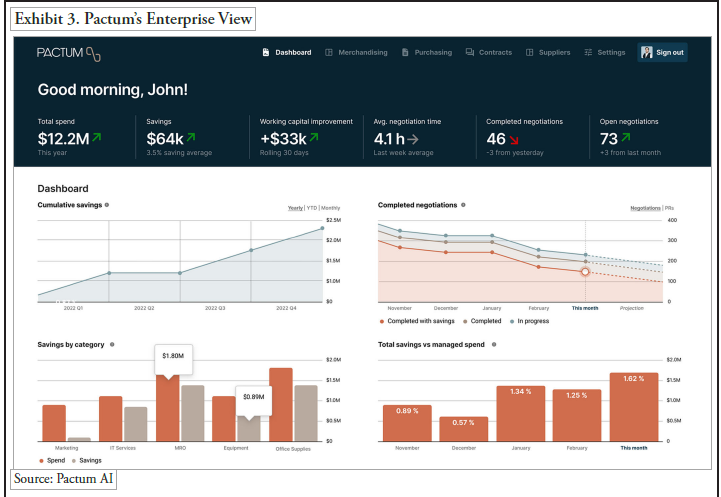Click Good morning, John! greeting

click(113, 90)
